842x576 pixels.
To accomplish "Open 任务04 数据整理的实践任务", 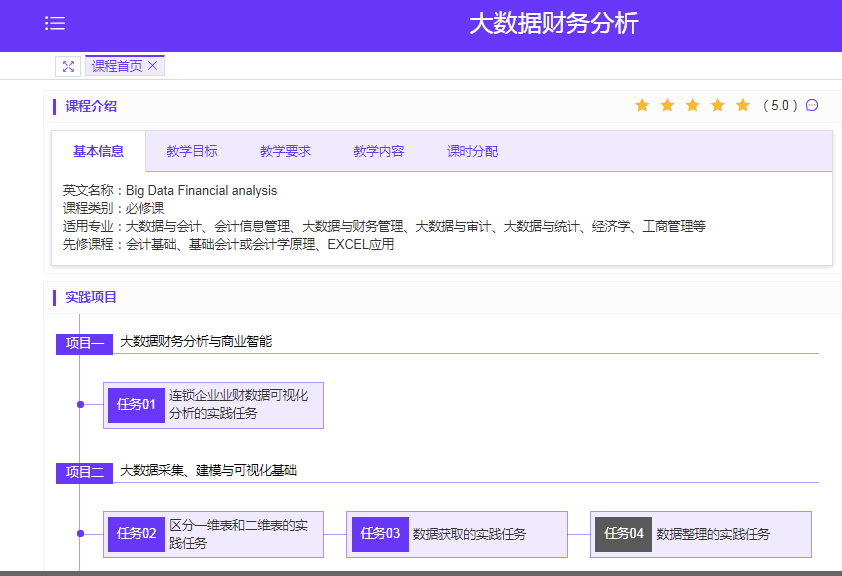I will click(701, 534).
